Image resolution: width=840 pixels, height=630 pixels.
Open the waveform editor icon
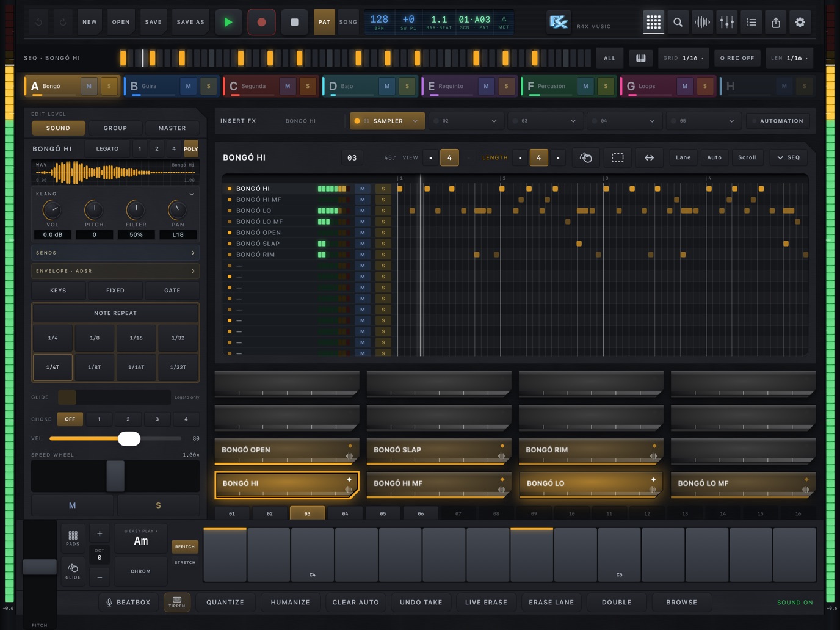pyautogui.click(x=702, y=22)
